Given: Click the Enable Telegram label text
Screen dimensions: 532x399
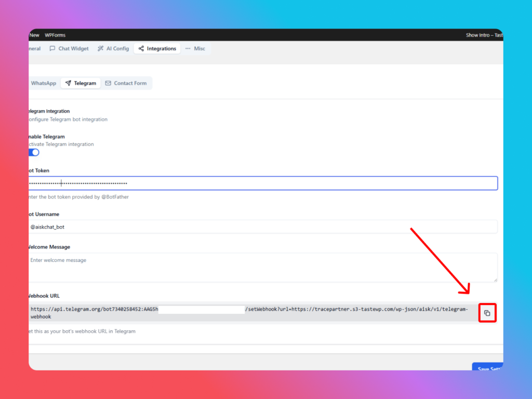Looking at the screenshot, I should tap(47, 137).
